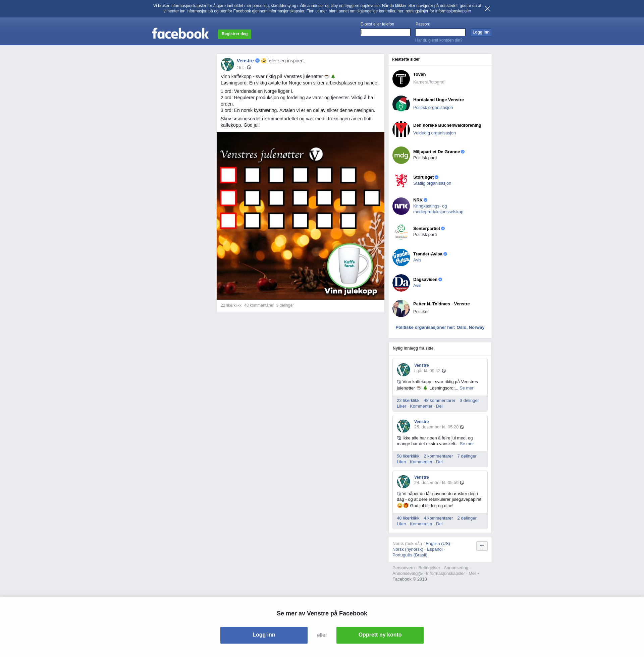Click the Venstre profile picture on the post
This screenshot has height=657, width=644.
(227, 64)
